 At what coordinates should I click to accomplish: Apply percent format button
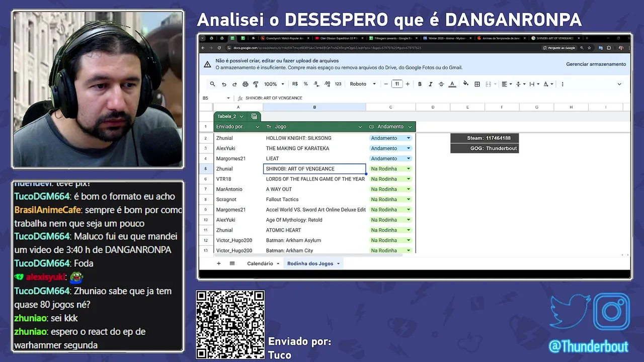[x=305, y=84]
